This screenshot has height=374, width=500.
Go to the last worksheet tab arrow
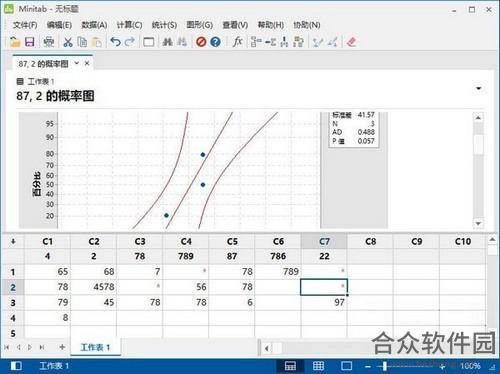tap(42, 347)
